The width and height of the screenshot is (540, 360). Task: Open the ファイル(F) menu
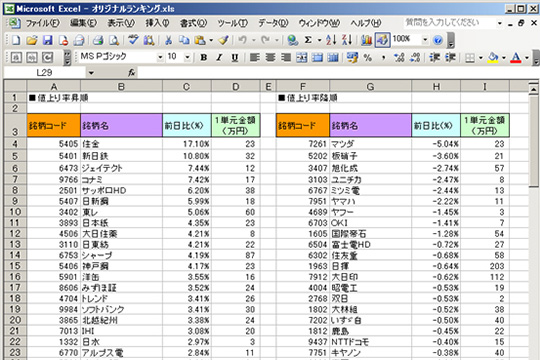[x=43, y=23]
